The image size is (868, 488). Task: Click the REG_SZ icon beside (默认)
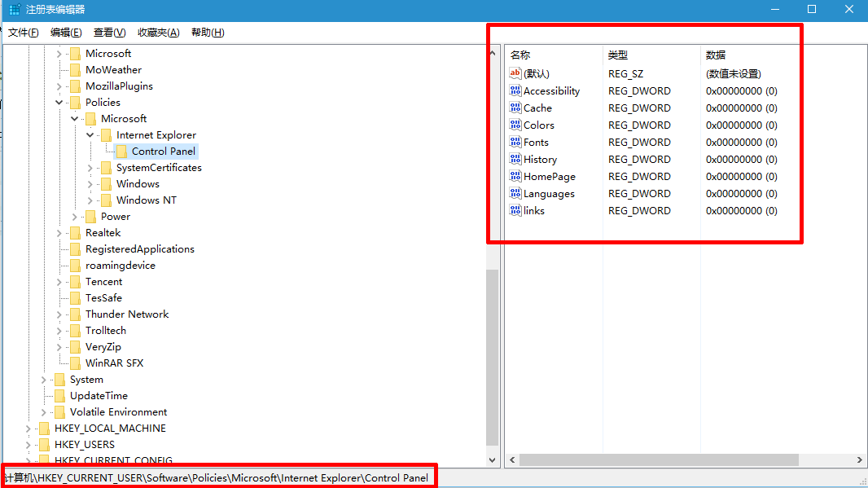pyautogui.click(x=515, y=73)
